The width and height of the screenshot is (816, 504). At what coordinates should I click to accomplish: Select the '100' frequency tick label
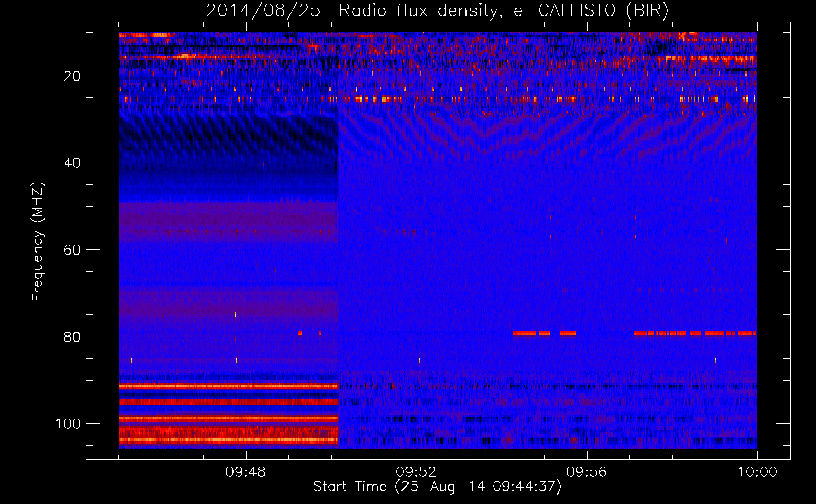click(x=68, y=424)
